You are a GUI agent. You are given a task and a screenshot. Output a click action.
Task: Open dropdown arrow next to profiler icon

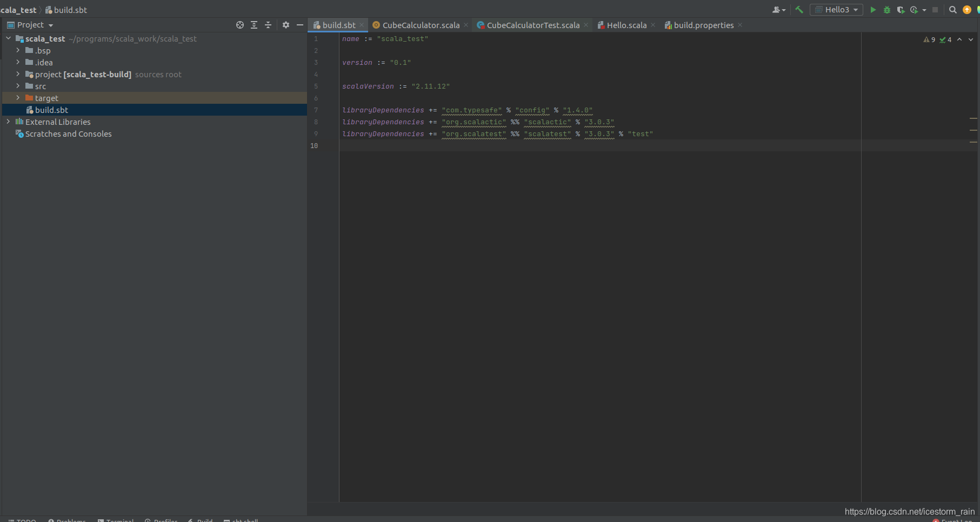click(924, 10)
